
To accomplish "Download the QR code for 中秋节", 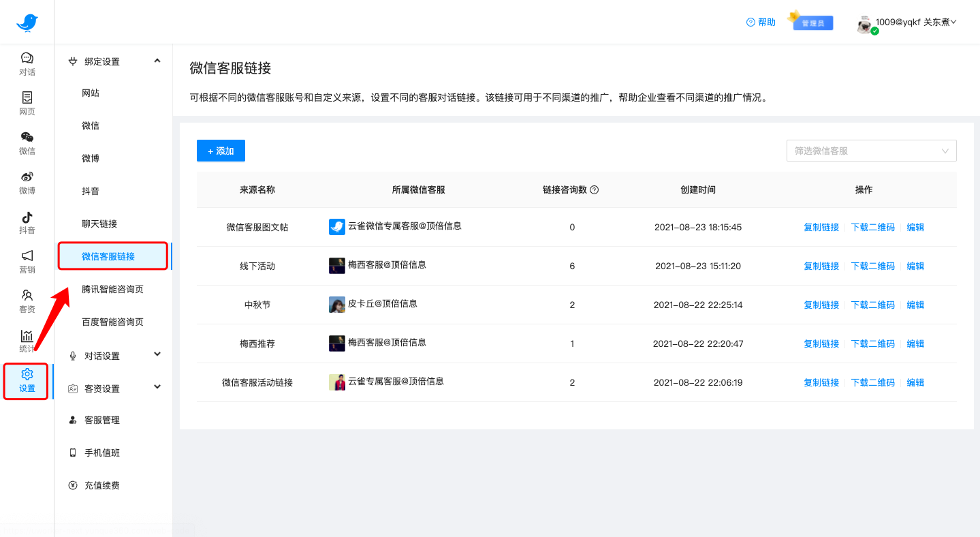I will coord(873,305).
